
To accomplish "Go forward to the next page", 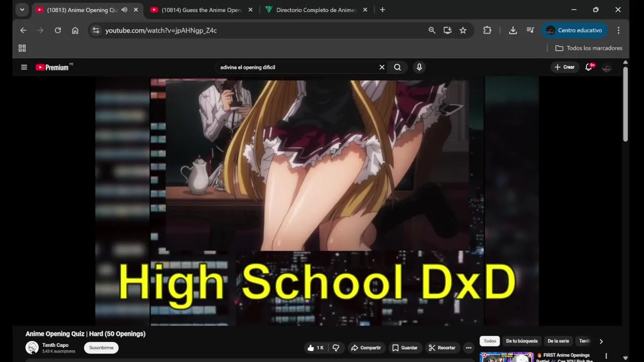I will pyautogui.click(x=40, y=30).
